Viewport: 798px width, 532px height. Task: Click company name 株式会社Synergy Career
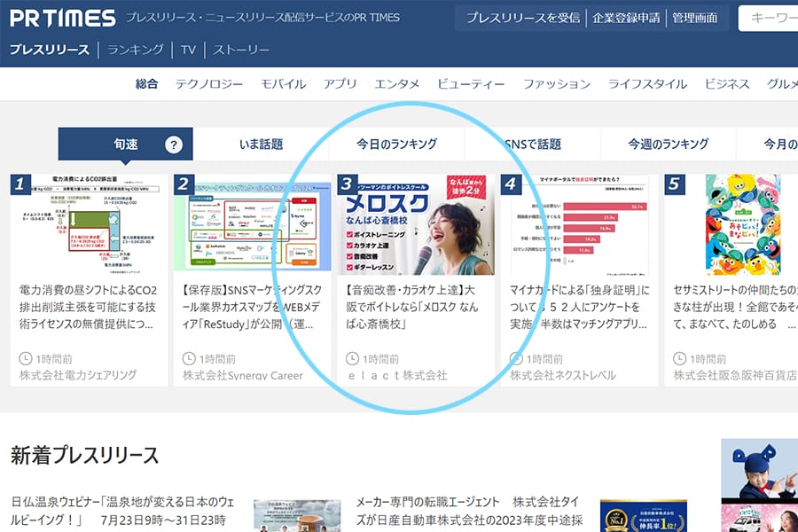(x=243, y=375)
